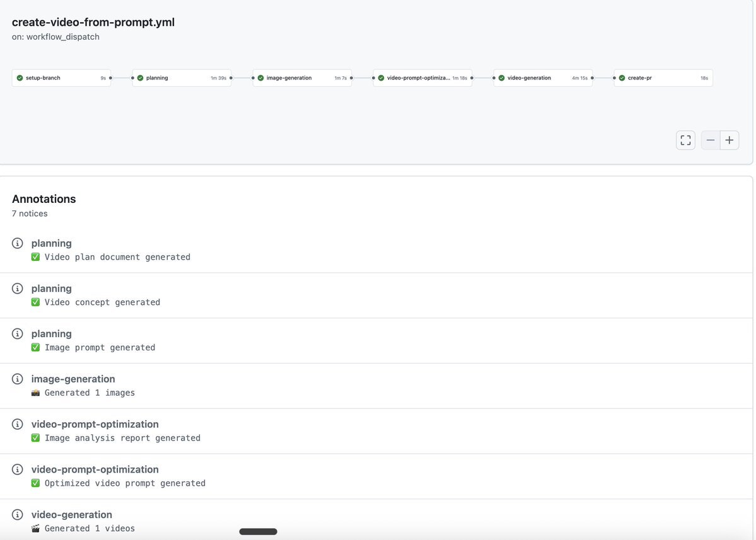Viewport: 756px width, 540px height.
Task: Zoom in the workflow graph
Action: [x=730, y=140]
